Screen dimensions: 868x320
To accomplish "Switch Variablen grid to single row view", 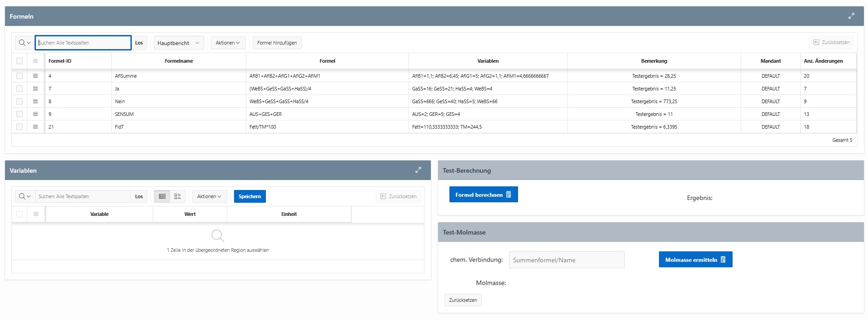I will tap(178, 196).
